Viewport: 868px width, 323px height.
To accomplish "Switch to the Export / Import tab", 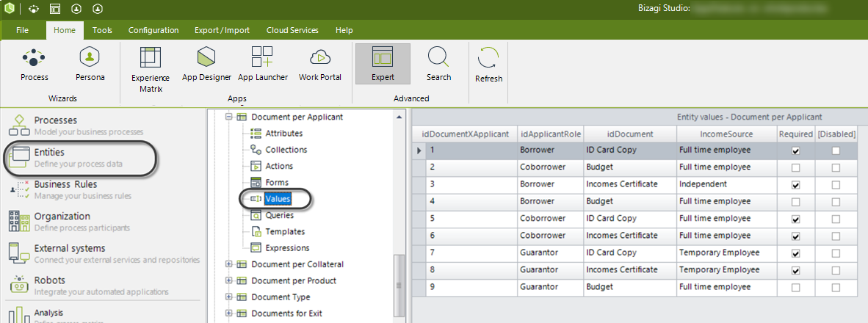I will 221,30.
